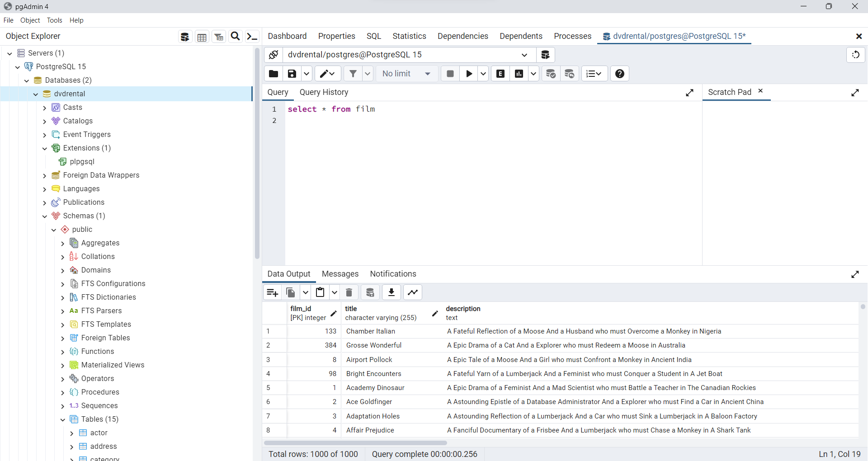Open Search Objects magnifier icon
This screenshot has width=868, height=461.
click(236, 37)
